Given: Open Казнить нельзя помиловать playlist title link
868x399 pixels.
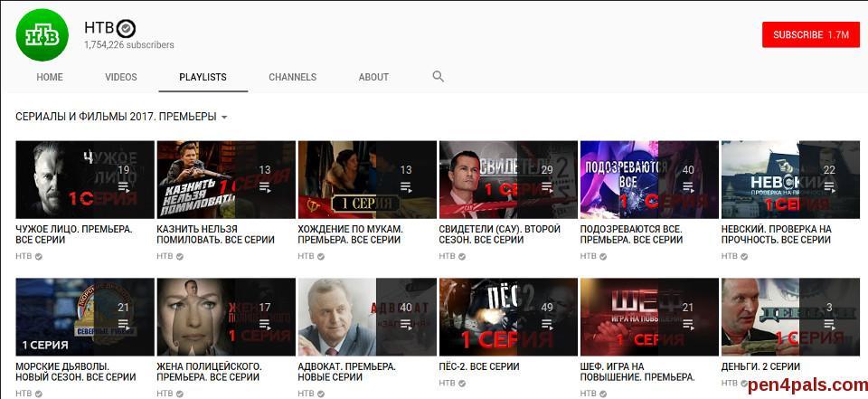Looking at the screenshot, I should 215,234.
